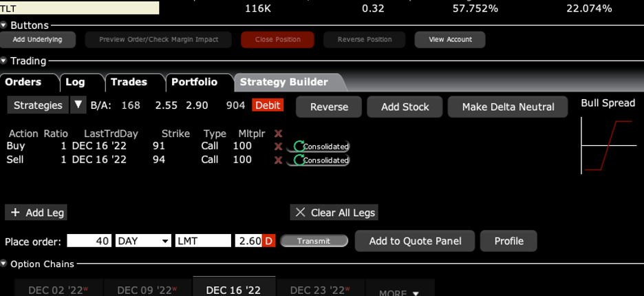Image resolution: width=644 pixels, height=296 pixels.
Task: Toggle Consolidated routing on Buy leg
Action: tap(321, 146)
